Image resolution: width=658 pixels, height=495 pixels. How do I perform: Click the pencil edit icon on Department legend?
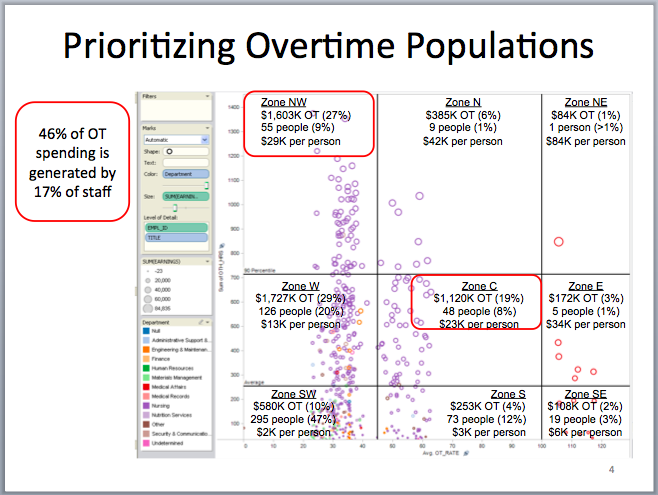(x=201, y=322)
